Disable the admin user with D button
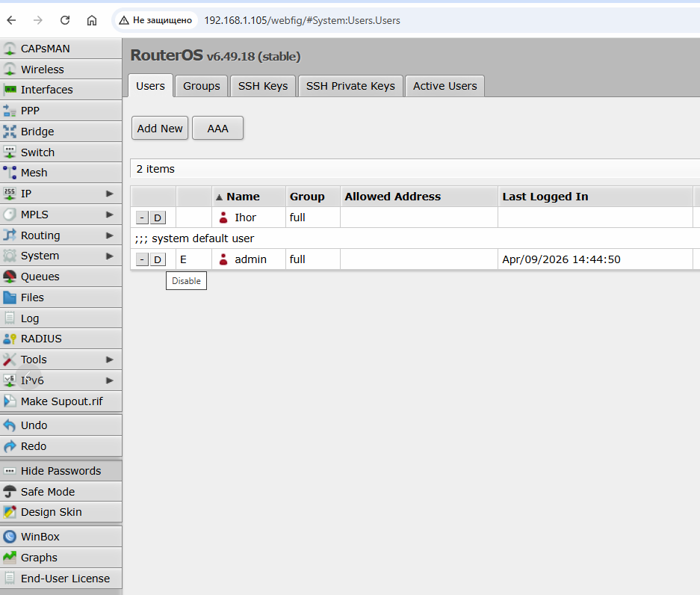This screenshot has width=700, height=595. click(x=158, y=259)
